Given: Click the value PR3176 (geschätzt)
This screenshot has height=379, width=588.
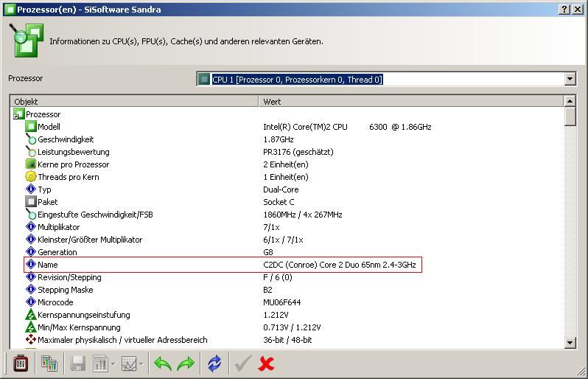Looking at the screenshot, I should [x=298, y=152].
